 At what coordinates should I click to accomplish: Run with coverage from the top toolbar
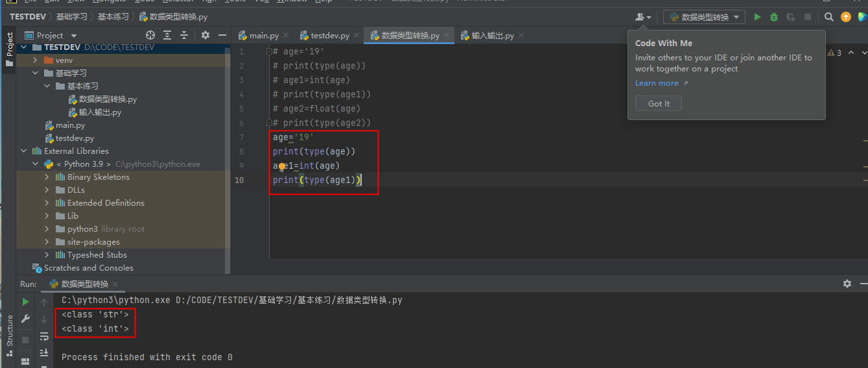pos(791,18)
